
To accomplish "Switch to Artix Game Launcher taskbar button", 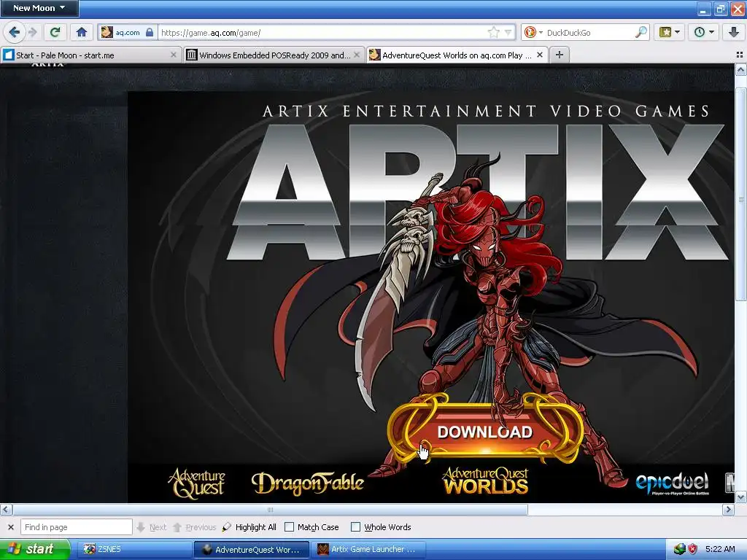I will 368,550.
